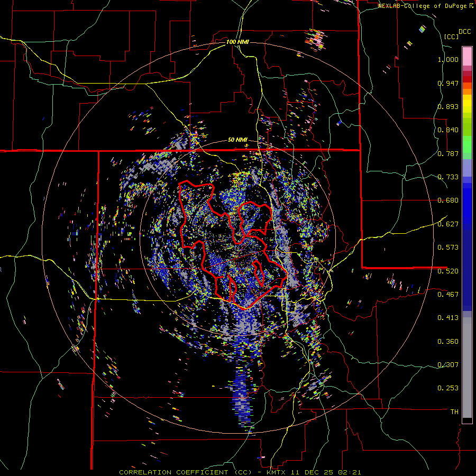Click the 0.520 scale value
Image resolution: width=476 pixels, height=476 pixels.
448,271
